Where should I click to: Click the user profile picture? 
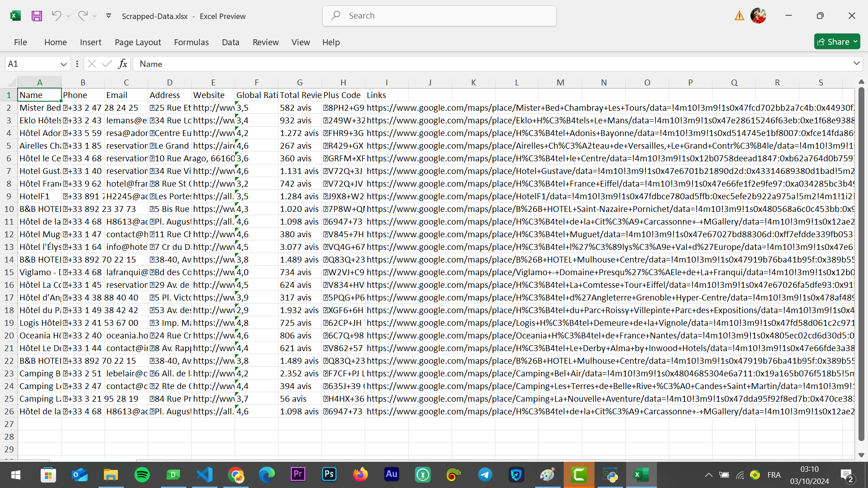758,16
